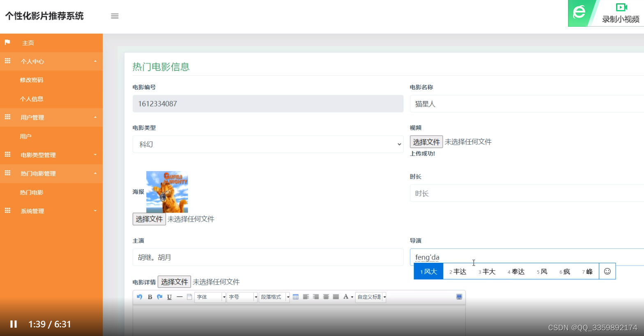Click the font color A icon
This screenshot has height=336, width=644.
pos(346,297)
